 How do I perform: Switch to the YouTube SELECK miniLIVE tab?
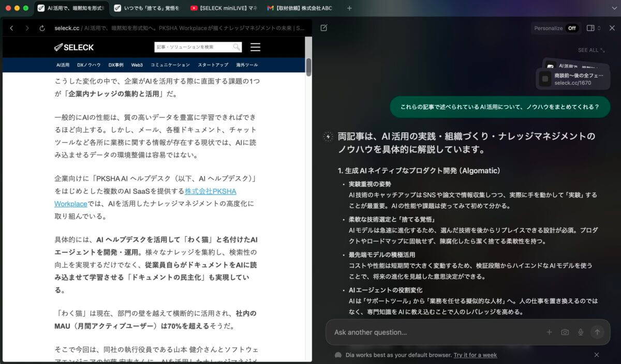coord(223,8)
